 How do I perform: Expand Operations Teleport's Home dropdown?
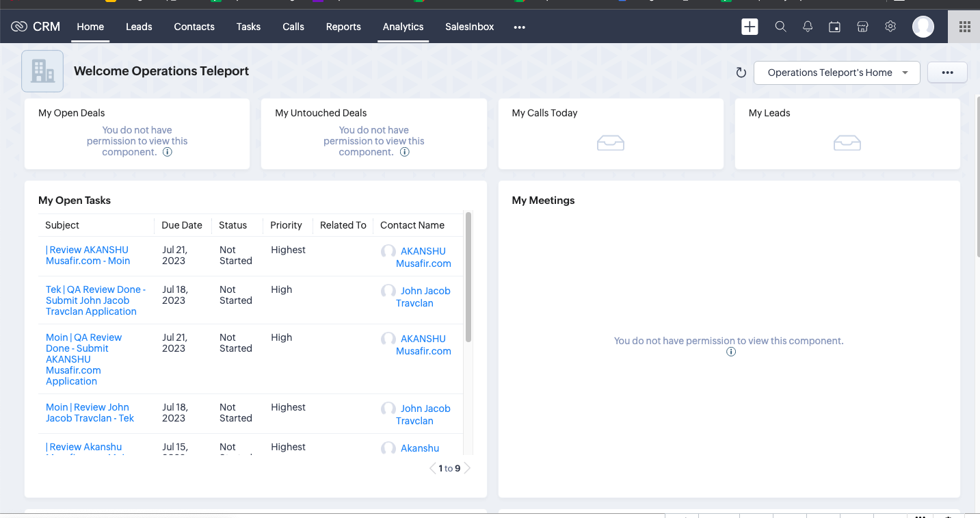click(837, 73)
